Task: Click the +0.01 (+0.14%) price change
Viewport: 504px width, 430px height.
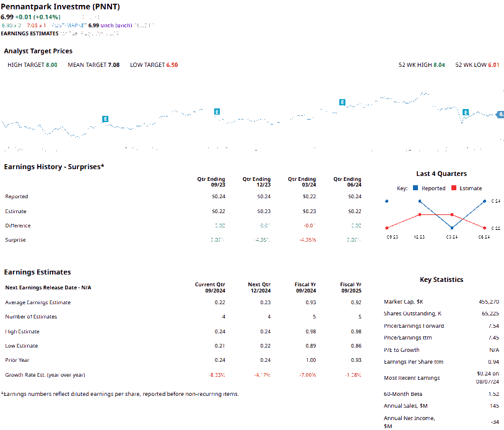Action: (38, 17)
